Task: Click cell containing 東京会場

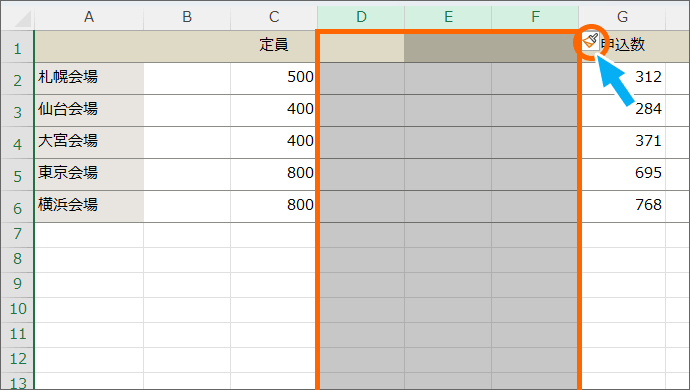Action: click(89, 174)
